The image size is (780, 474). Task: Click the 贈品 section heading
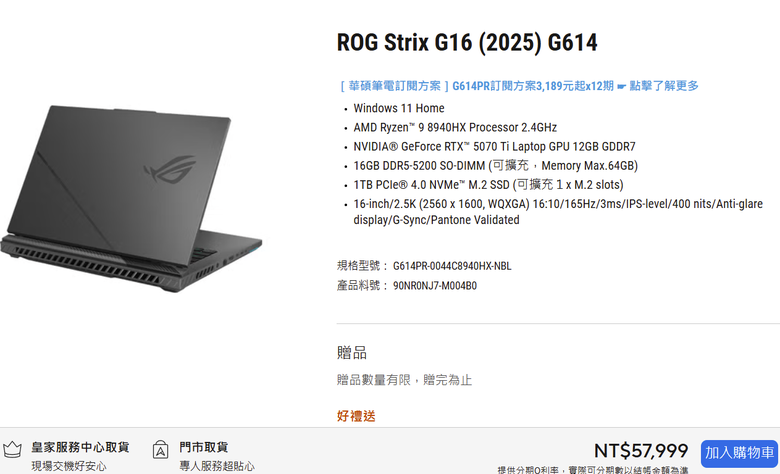tap(352, 353)
